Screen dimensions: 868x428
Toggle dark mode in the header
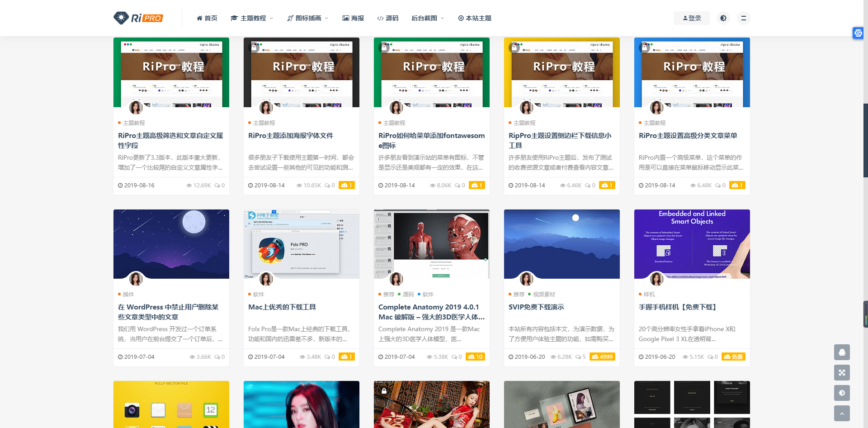click(x=723, y=18)
